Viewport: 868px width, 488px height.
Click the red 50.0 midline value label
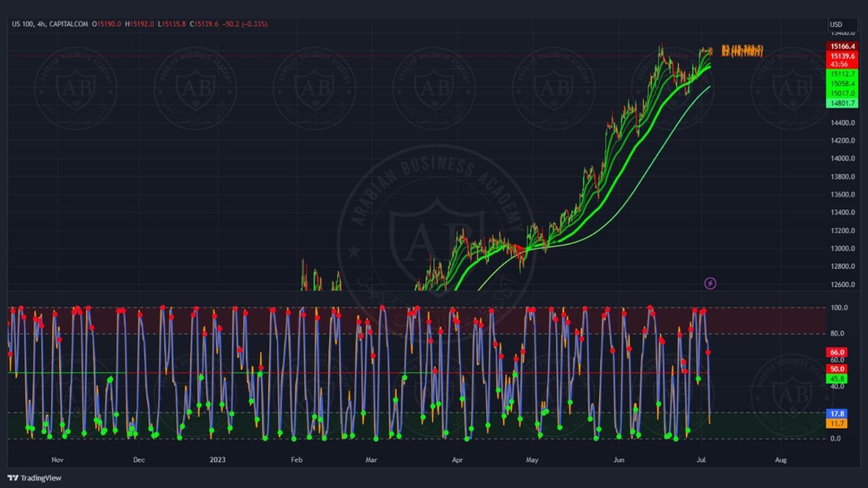click(837, 369)
